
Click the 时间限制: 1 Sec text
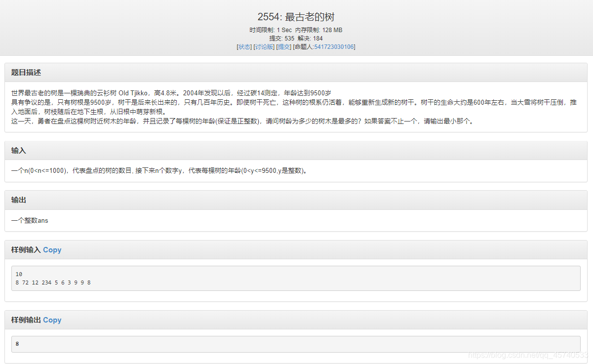tap(271, 30)
